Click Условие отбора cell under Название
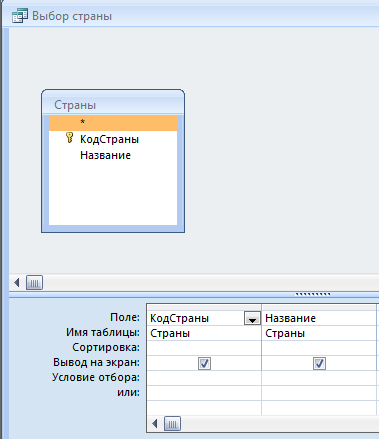379x439 pixels. coord(319,378)
